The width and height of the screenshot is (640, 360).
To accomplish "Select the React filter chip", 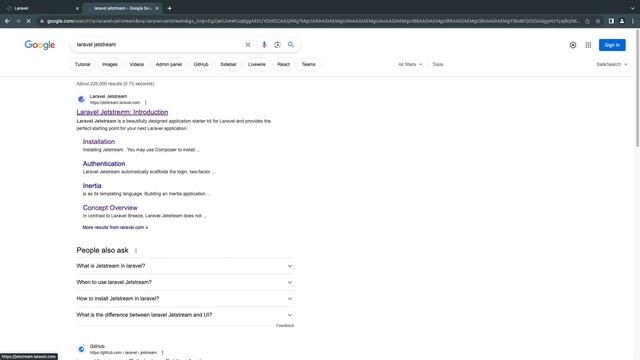I will pos(283,64).
